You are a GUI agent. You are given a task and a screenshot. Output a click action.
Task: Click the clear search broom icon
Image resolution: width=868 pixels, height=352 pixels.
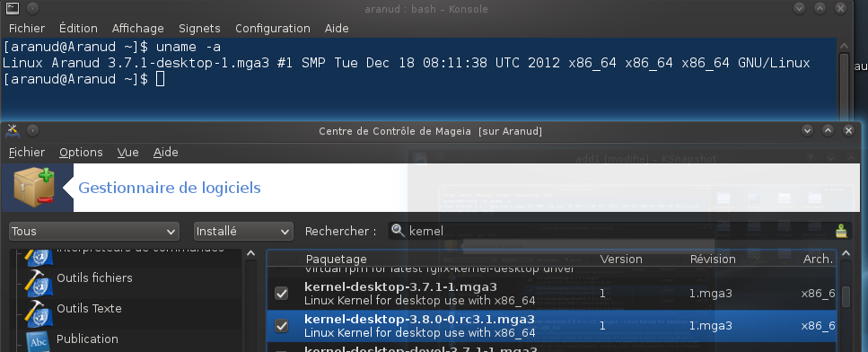pyautogui.click(x=841, y=231)
